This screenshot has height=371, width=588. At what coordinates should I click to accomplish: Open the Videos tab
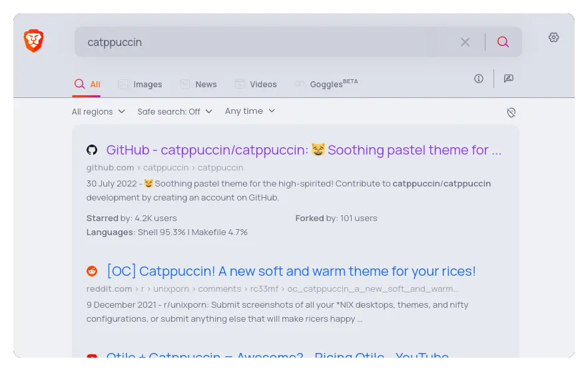(255, 85)
